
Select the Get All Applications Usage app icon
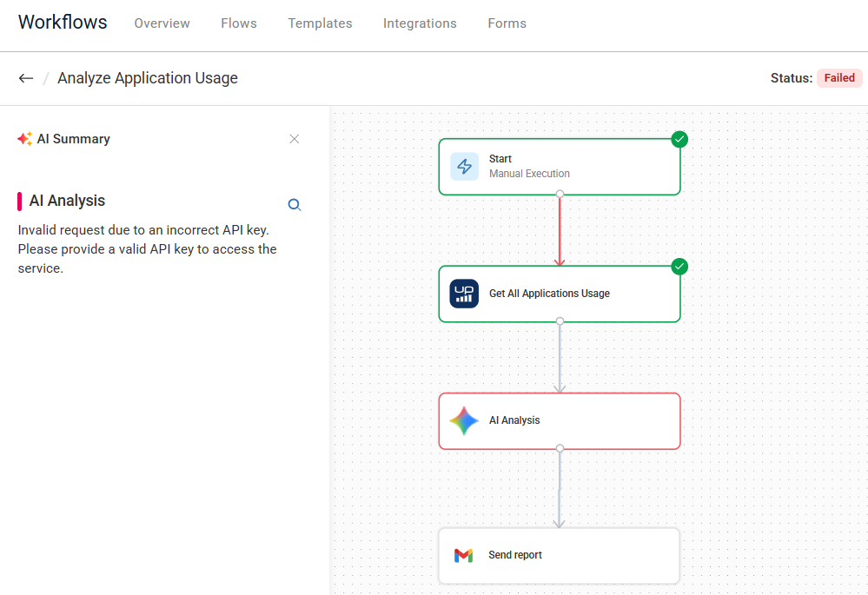pyautogui.click(x=463, y=294)
